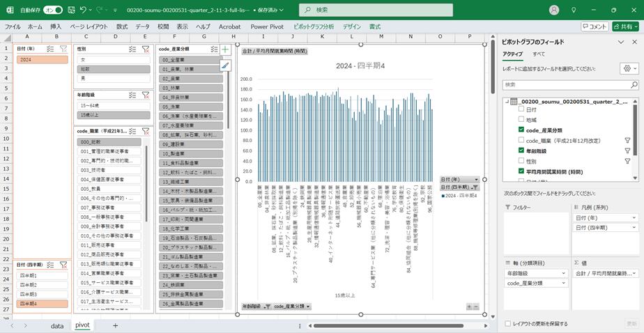Open field list tools gear menu
644x333 pixels.
627,69
